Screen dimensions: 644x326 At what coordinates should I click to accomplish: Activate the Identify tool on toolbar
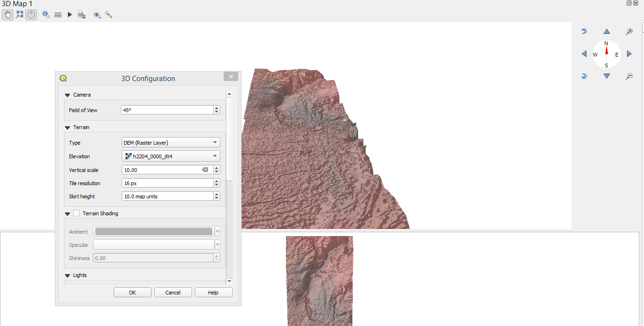point(46,15)
